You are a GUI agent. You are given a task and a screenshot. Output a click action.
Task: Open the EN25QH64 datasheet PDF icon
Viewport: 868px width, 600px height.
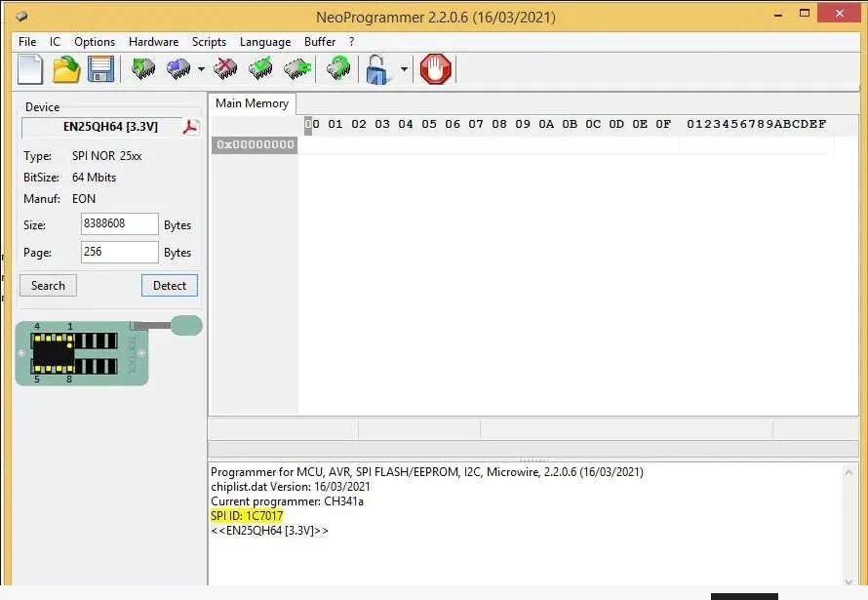[190, 127]
